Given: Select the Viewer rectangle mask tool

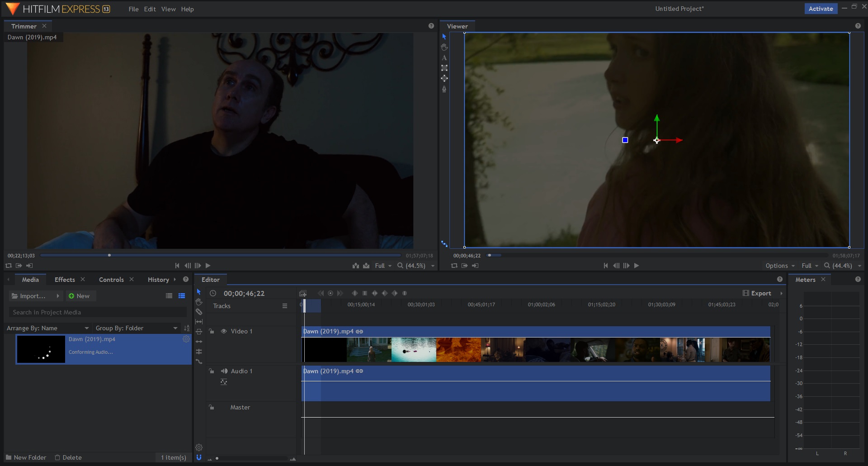Looking at the screenshot, I should coord(444,68).
